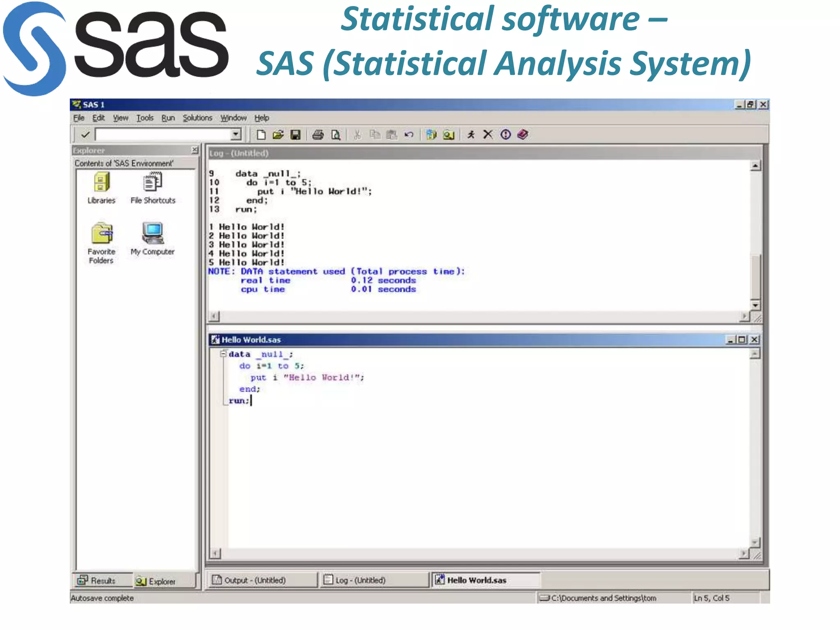Create a new program with New icon
840x630 pixels.
[261, 135]
